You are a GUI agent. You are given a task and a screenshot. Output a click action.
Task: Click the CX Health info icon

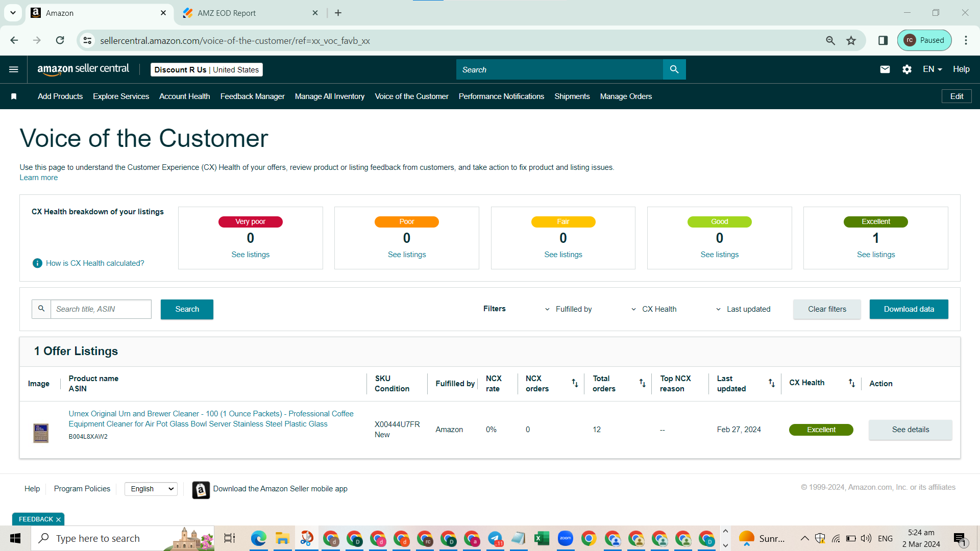click(x=37, y=263)
